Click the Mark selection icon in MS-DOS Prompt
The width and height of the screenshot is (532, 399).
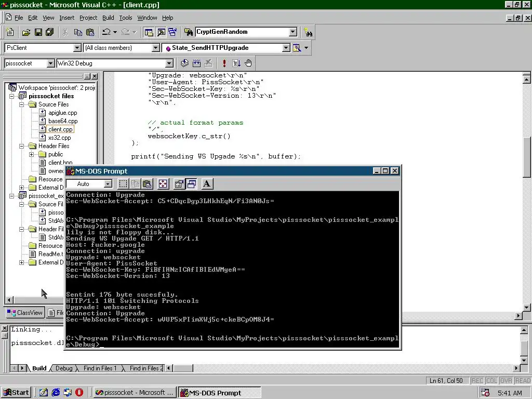[x=123, y=184]
